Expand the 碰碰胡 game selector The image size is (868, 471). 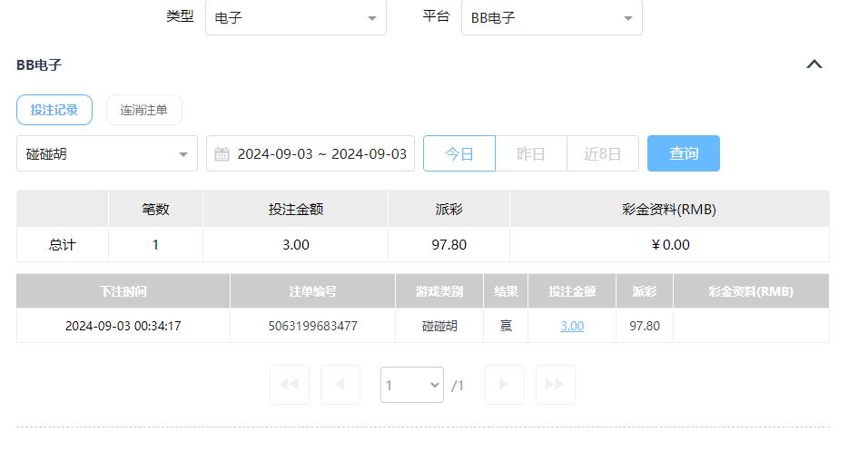click(107, 154)
